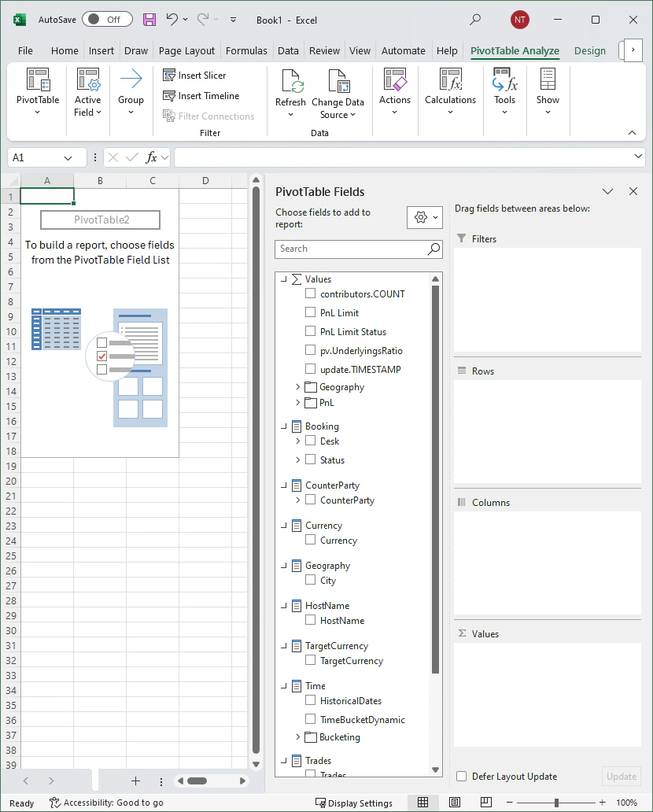
Task: Toggle the AutoSave switch
Action: (x=107, y=19)
